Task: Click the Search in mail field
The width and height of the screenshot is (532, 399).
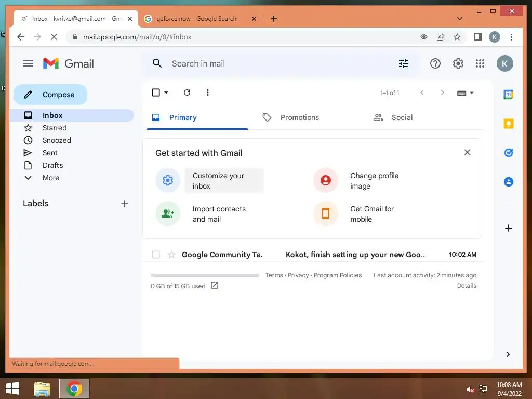Action: pyautogui.click(x=282, y=63)
